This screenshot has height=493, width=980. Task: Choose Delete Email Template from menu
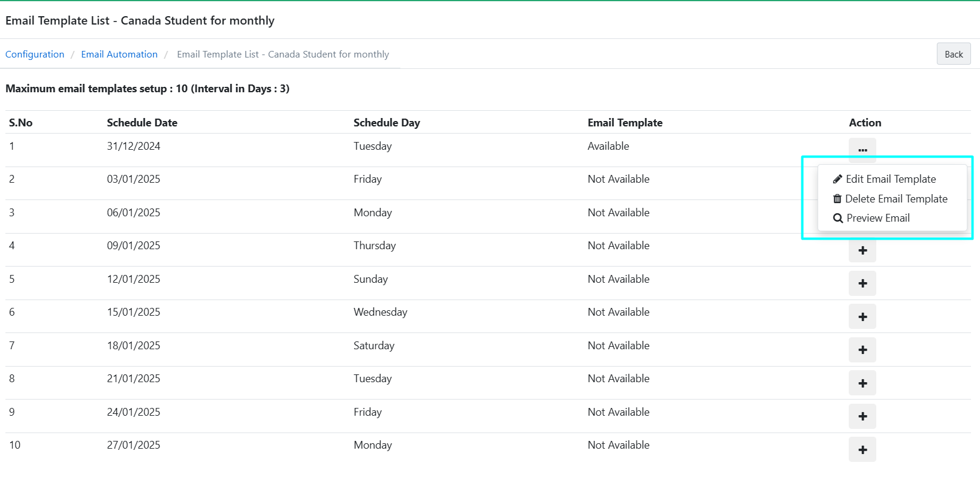pos(895,199)
